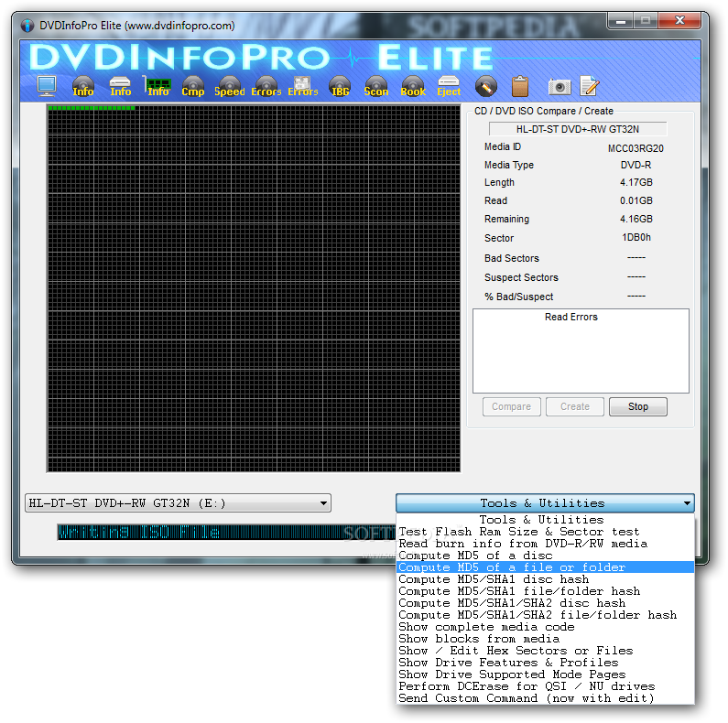Image resolution: width=728 pixels, height=723 pixels.
Task: Click the Media ID value MCC03RG20
Action: [x=636, y=148]
